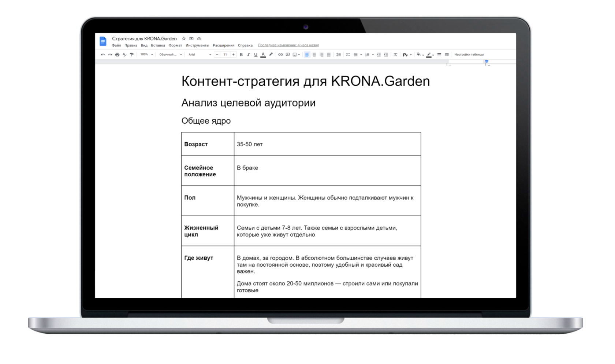The height and width of the screenshot is (364, 615).
Task: Center-align the text
Action: click(314, 55)
